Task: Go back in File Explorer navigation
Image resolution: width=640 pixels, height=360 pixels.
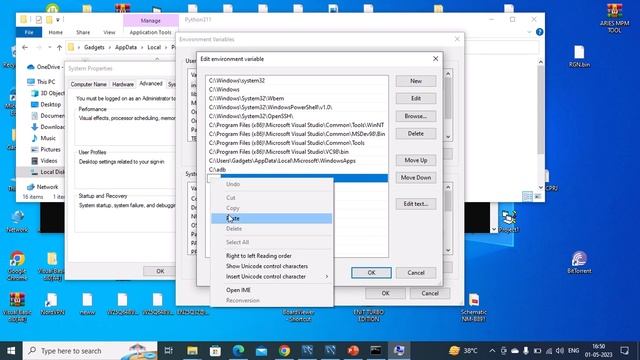Action: [x=25, y=47]
